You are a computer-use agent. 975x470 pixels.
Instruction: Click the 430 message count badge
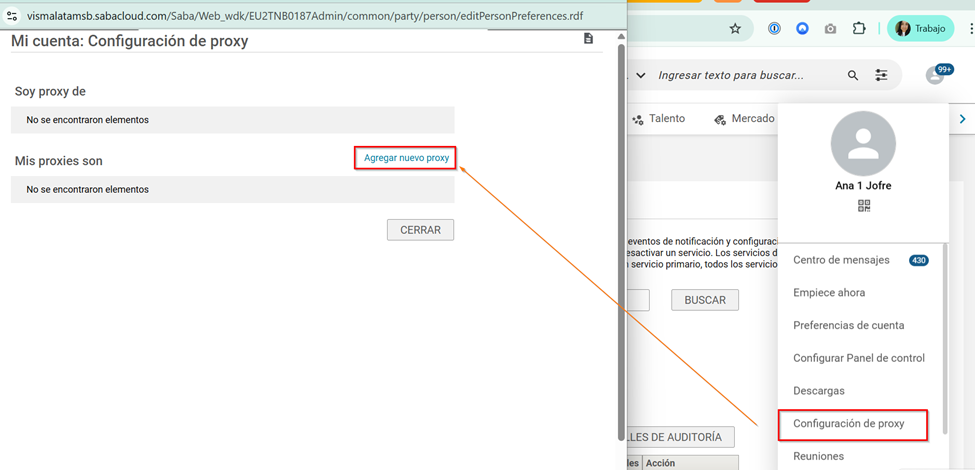point(919,260)
